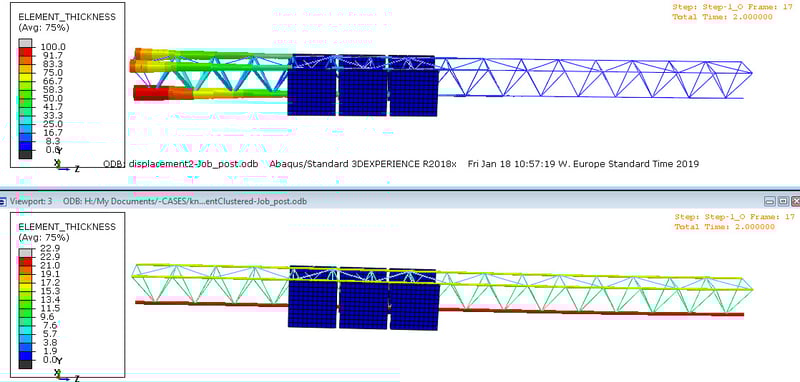
Task: Click ELEMENT_THISCKNESS title in upper legend
Action: click(x=67, y=17)
